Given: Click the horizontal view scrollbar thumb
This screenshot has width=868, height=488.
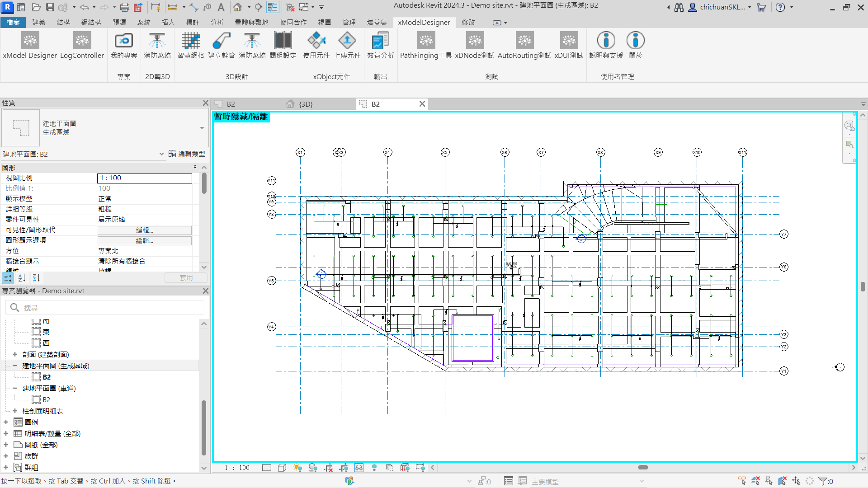Looking at the screenshot, I should pos(643,467).
